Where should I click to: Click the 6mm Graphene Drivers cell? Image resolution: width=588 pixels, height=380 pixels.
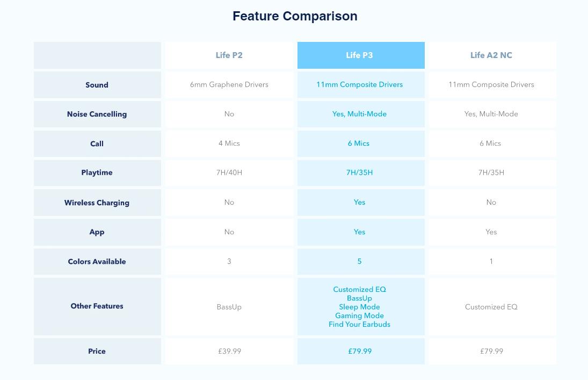coord(229,84)
